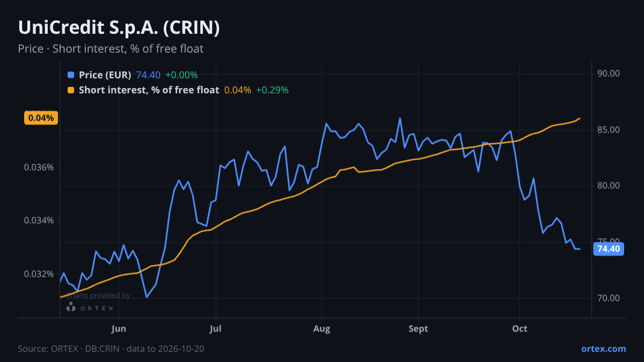Click the Jul label on the time axis

pos(216,329)
